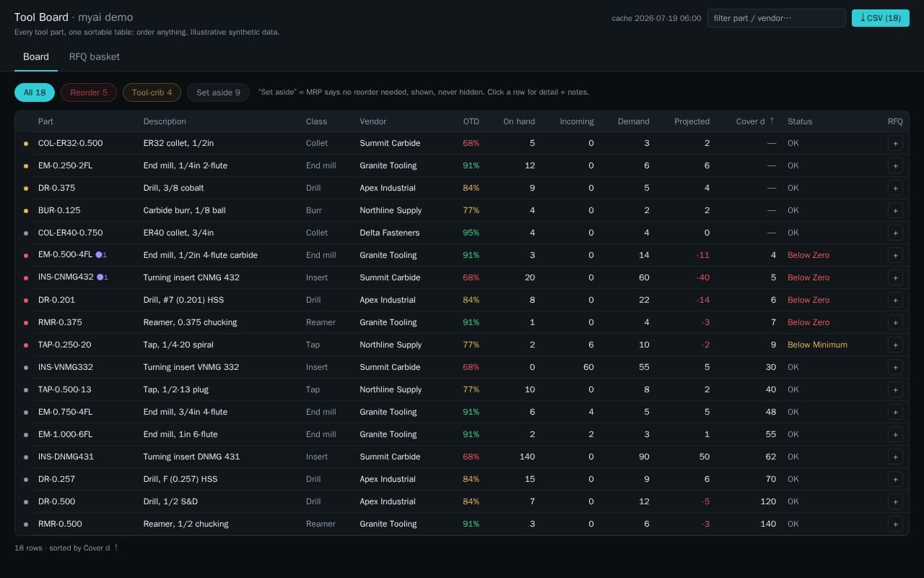This screenshot has height=578, width=924.
Task: Add COL-ER40-0.750 to RFQ via its plus icon
Action: click(895, 233)
